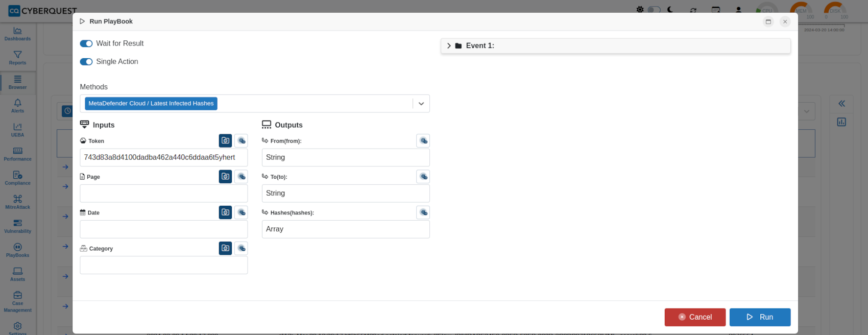Click the DISK usage gauge
Viewport: 868px width, 335px height.
click(x=835, y=10)
